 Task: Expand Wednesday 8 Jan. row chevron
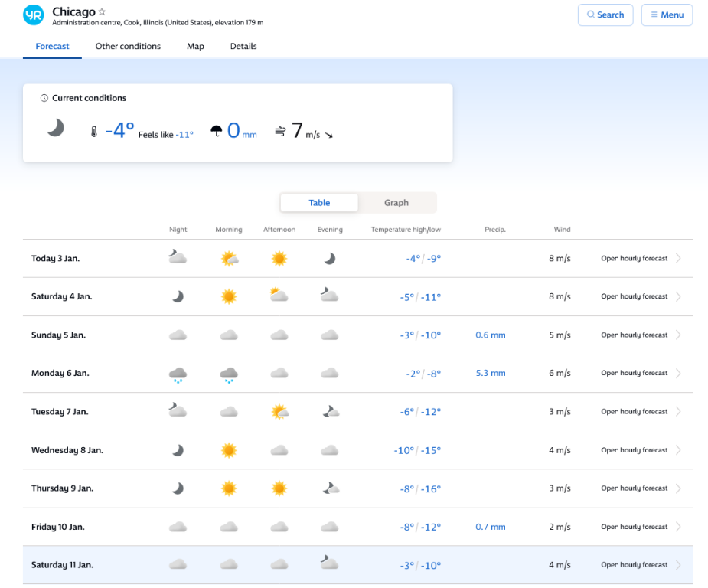[x=678, y=450]
